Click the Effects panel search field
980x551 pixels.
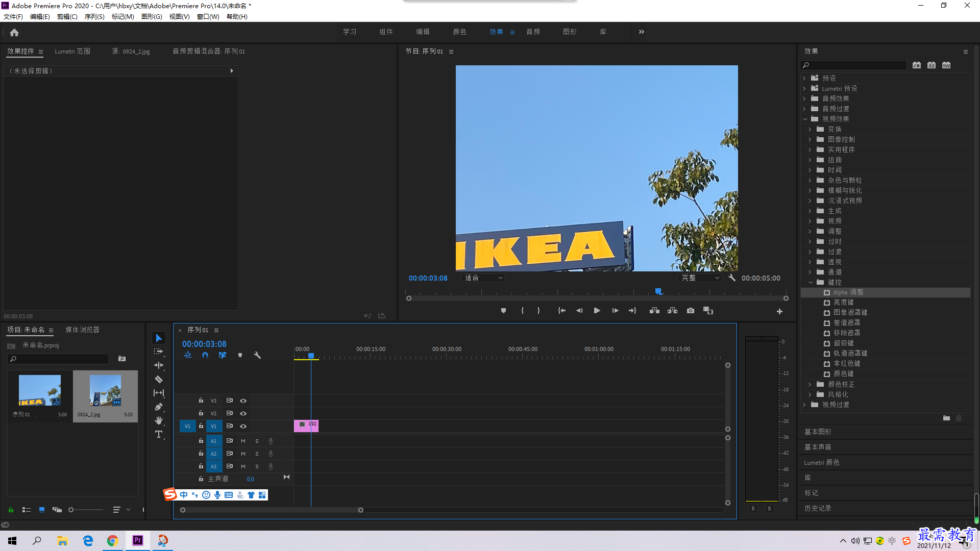[x=854, y=65]
